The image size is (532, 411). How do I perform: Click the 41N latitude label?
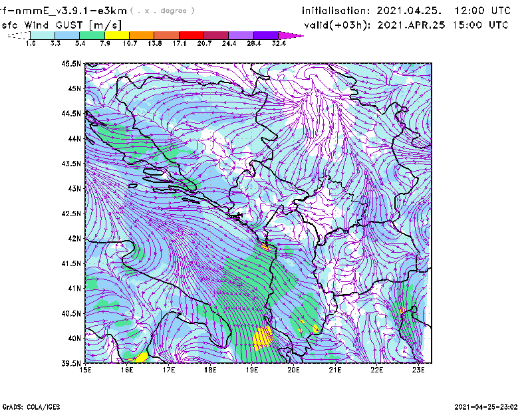point(74,289)
